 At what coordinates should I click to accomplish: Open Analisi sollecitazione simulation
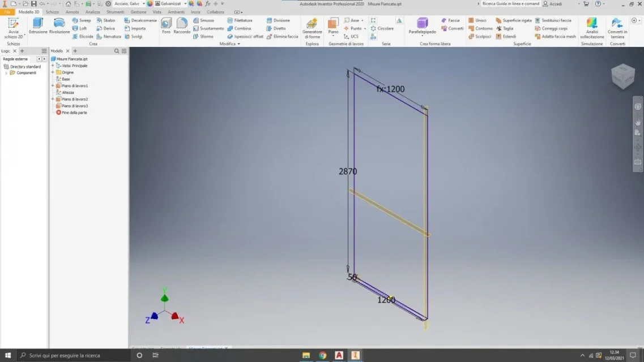click(591, 27)
